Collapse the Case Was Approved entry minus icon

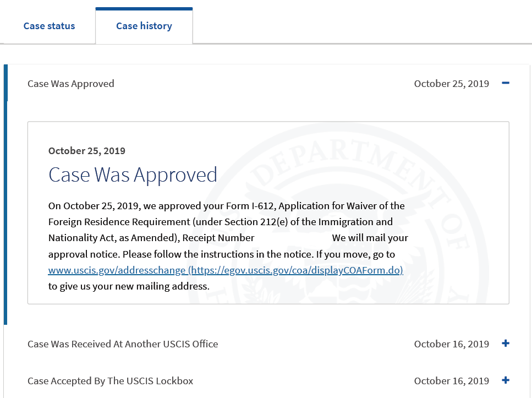[506, 83]
